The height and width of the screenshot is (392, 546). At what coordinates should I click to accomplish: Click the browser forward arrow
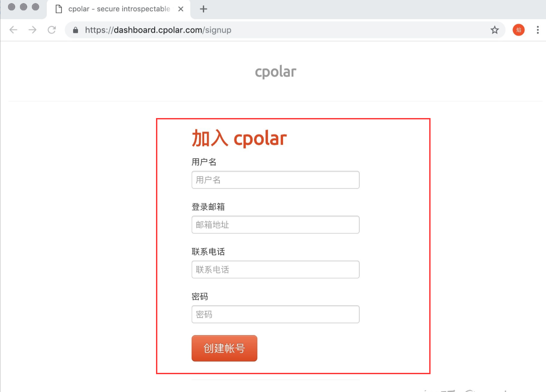tap(33, 30)
